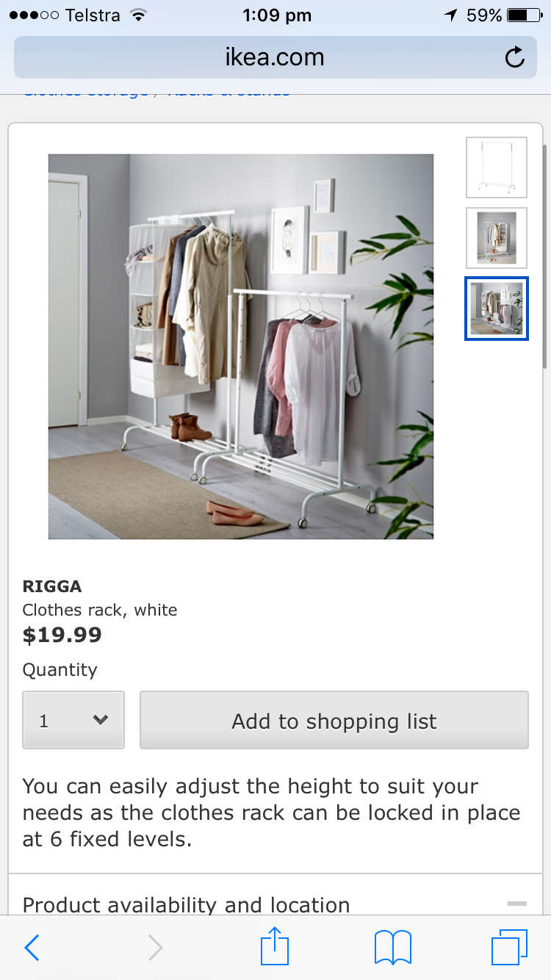Open the Quantity dropdown

click(73, 720)
